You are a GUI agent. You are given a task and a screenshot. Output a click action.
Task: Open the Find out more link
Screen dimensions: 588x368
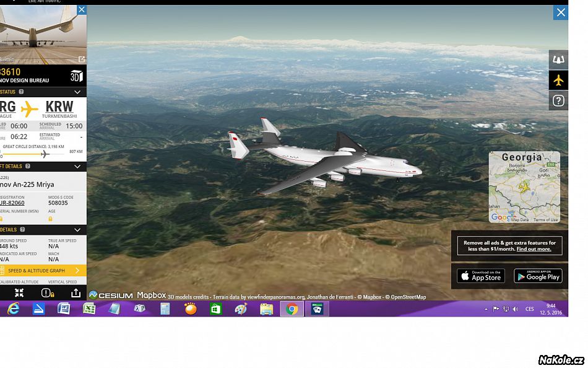click(x=534, y=249)
